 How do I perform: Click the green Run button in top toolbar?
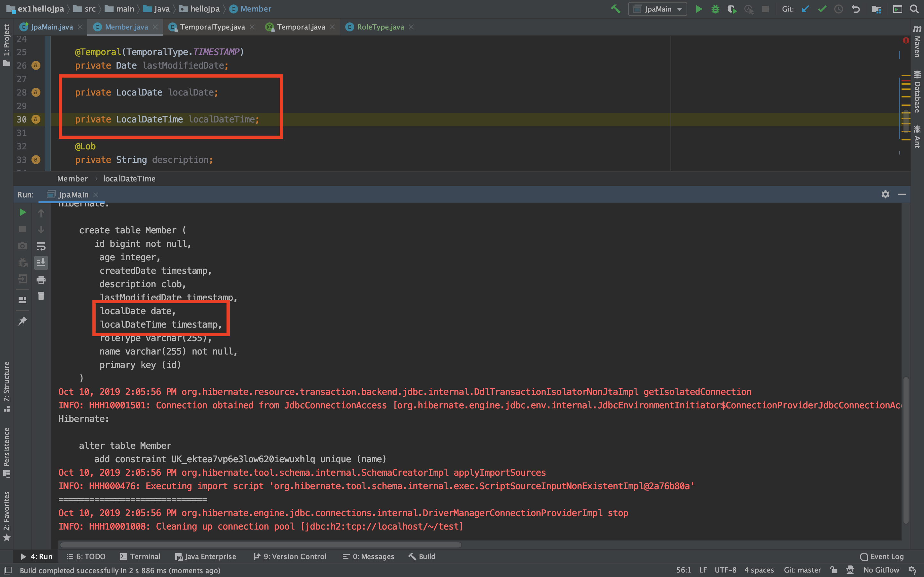(x=698, y=9)
